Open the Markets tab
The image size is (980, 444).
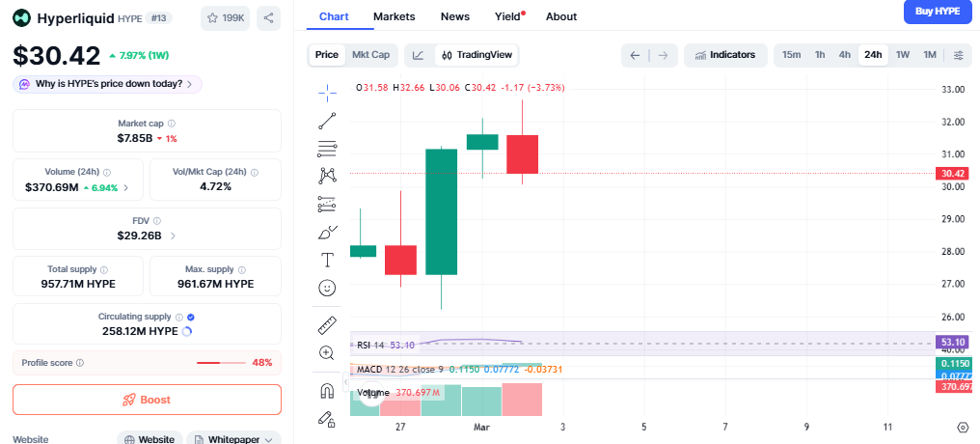(x=394, y=16)
